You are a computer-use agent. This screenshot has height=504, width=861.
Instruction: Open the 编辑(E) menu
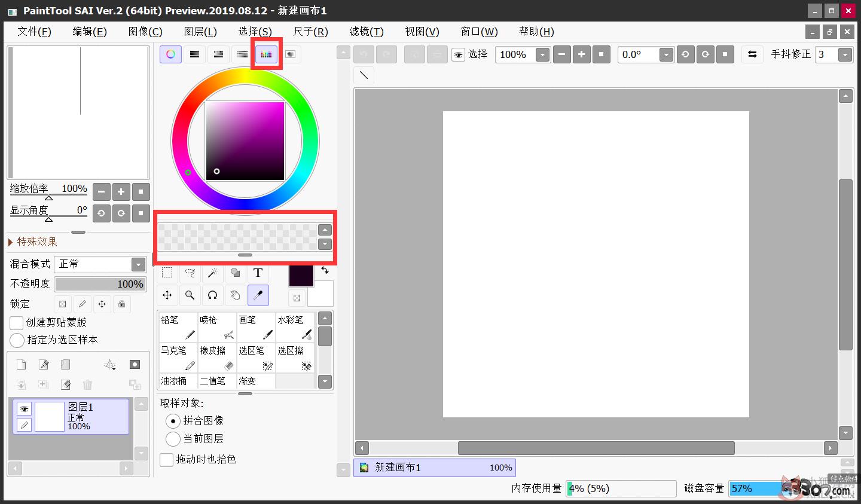(x=90, y=32)
